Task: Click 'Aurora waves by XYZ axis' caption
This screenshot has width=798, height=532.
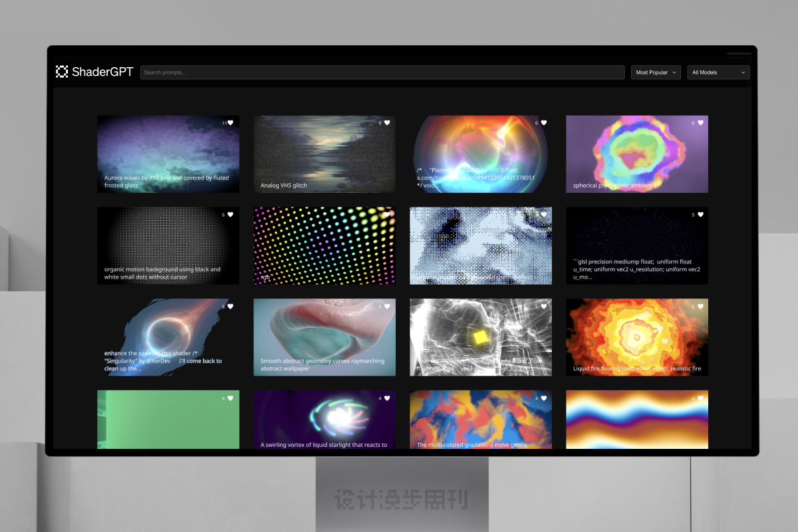Action: click(166, 182)
